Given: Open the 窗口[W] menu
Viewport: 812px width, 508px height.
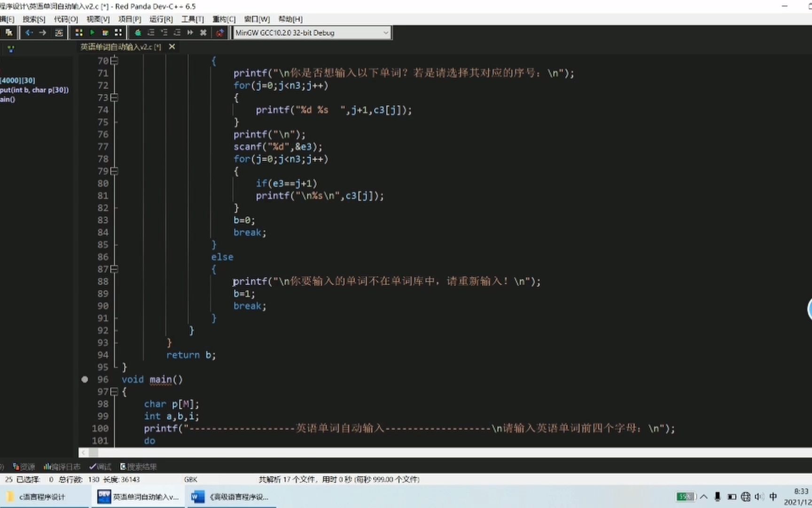Looking at the screenshot, I should click(257, 19).
